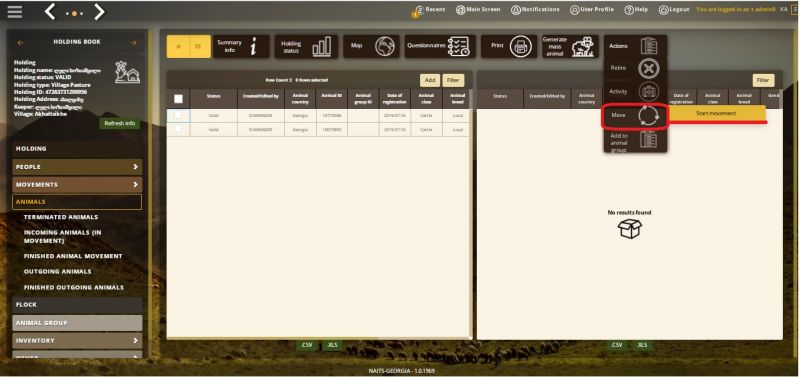This screenshot has width=800, height=377.
Task: Export right table as .XLS
Action: (x=642, y=345)
